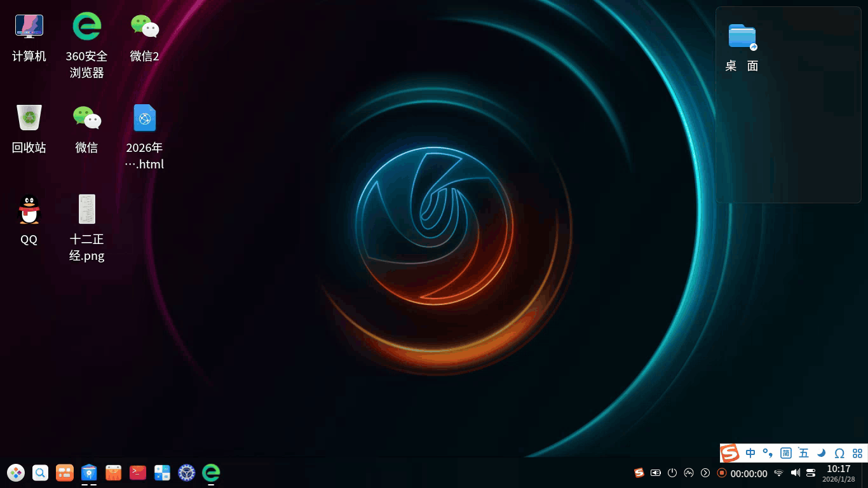Open the Ω symbol panel on Sogou toolbar
This screenshot has width=868, height=488.
(x=839, y=453)
